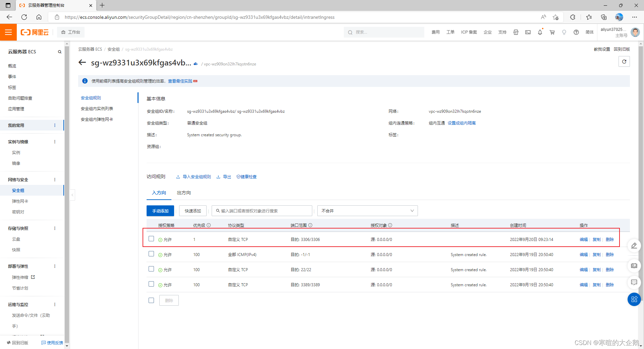Click the browser home button
Screen dimensions: 644x349
pyautogui.click(x=39, y=17)
